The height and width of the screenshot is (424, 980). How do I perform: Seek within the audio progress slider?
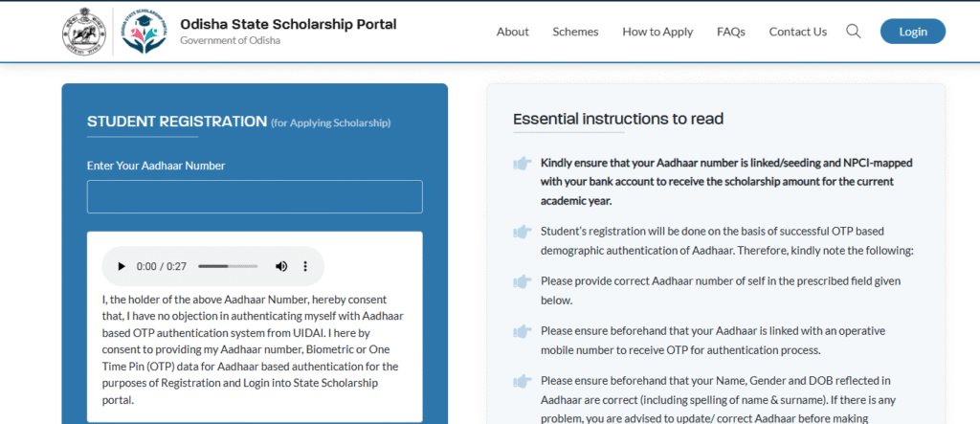click(x=228, y=266)
